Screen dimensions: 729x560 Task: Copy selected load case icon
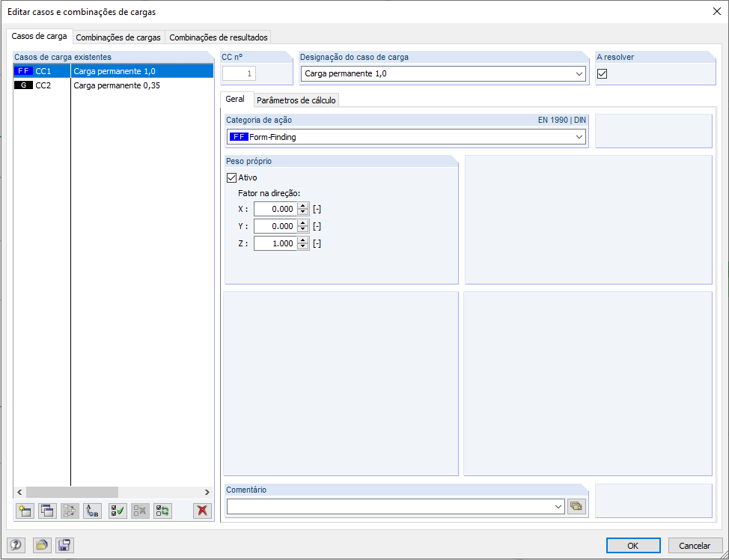pyautogui.click(x=47, y=511)
